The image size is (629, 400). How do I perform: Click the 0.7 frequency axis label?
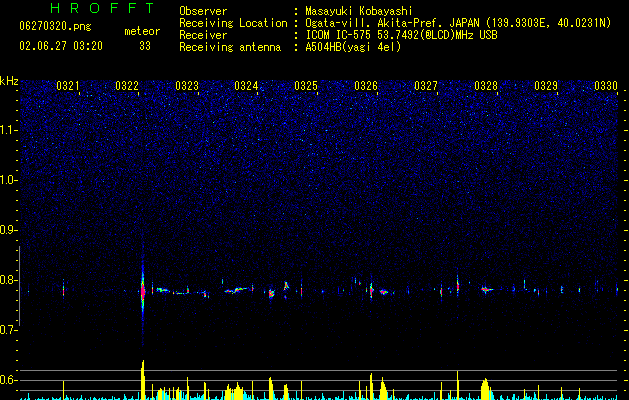point(9,330)
